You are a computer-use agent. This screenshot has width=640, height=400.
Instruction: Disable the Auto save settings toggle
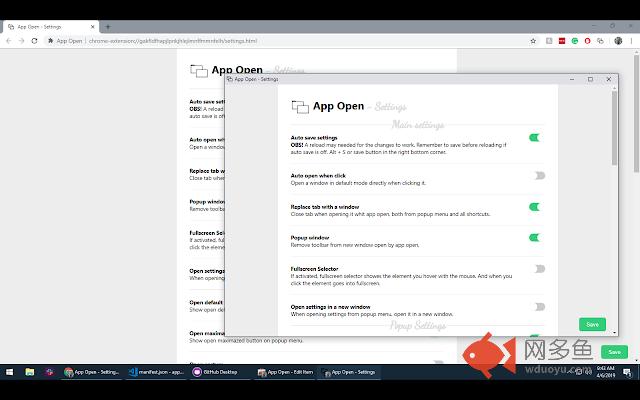click(x=535, y=138)
